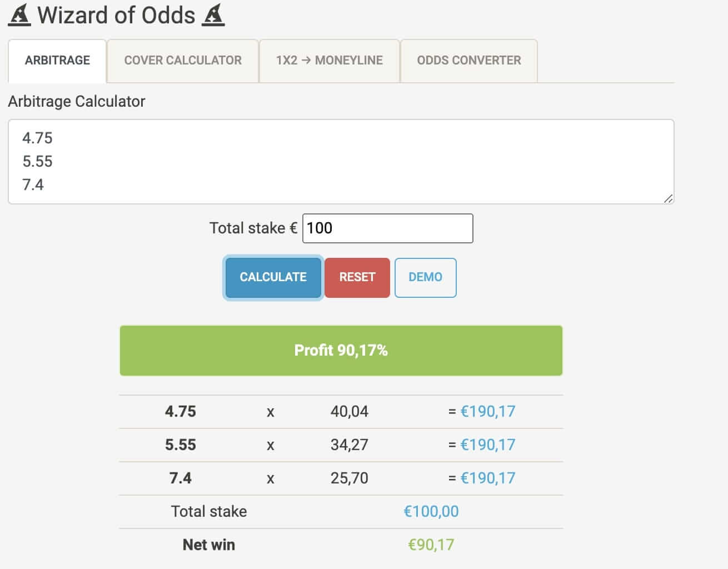The width and height of the screenshot is (728, 569).
Task: Click the right wizard hat icon
Action: pos(213,15)
